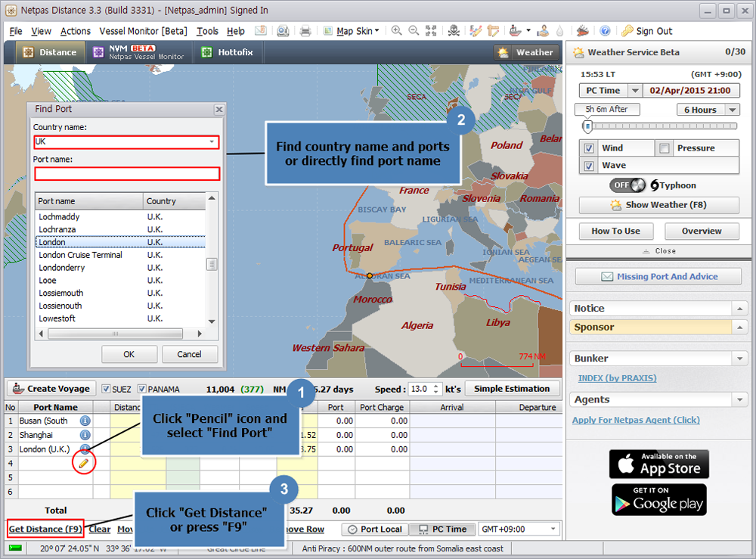Open the View menu
This screenshot has height=559, width=756.
41,31
